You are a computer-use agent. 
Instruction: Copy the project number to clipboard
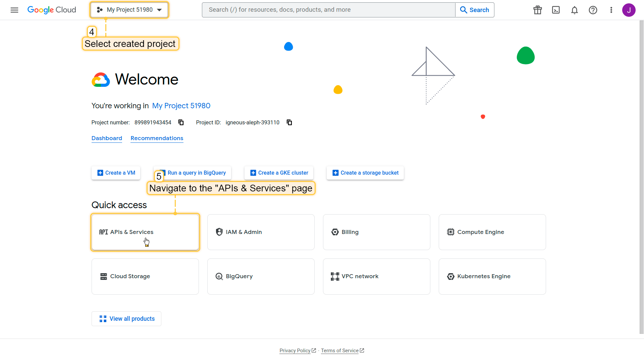pos(181,122)
